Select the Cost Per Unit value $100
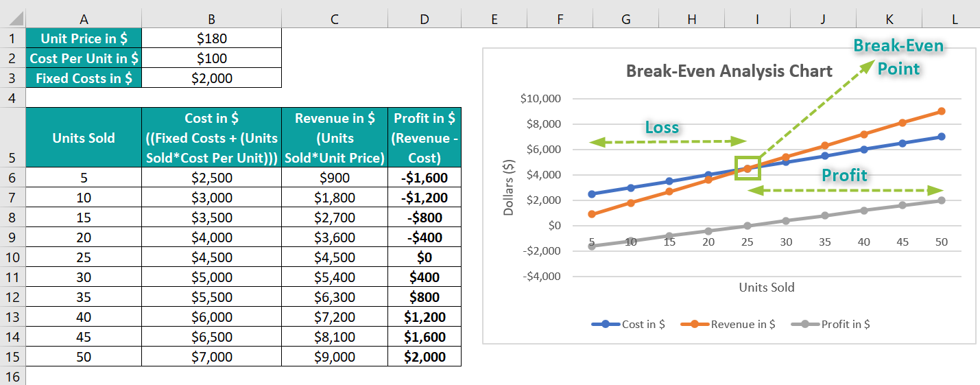 click(211, 58)
